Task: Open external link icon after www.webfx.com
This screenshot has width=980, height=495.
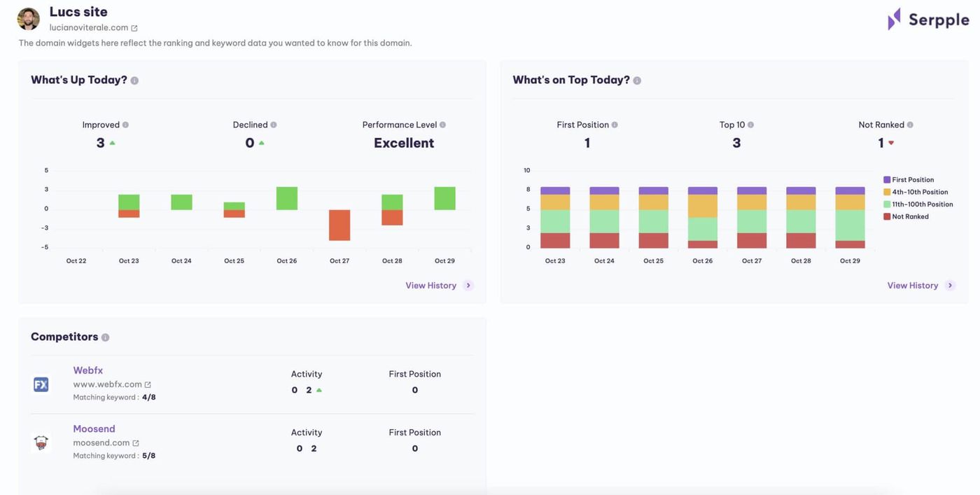Action: coord(148,384)
